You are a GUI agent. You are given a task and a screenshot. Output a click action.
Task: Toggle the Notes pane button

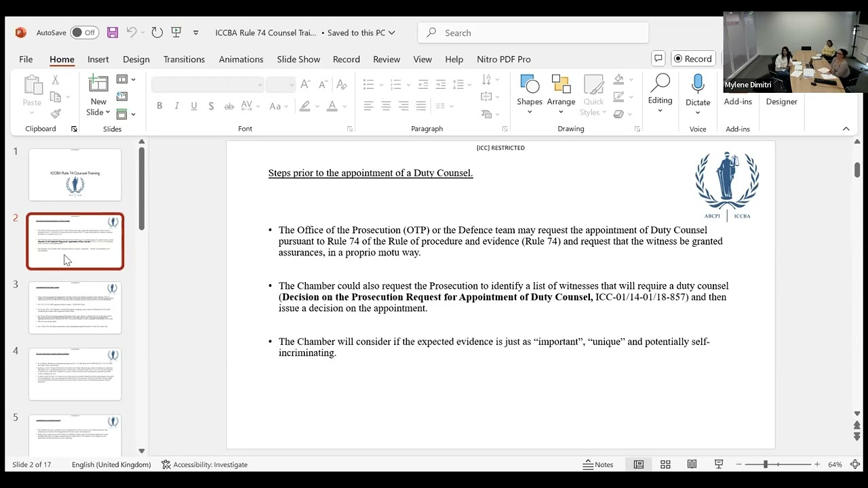598,464
